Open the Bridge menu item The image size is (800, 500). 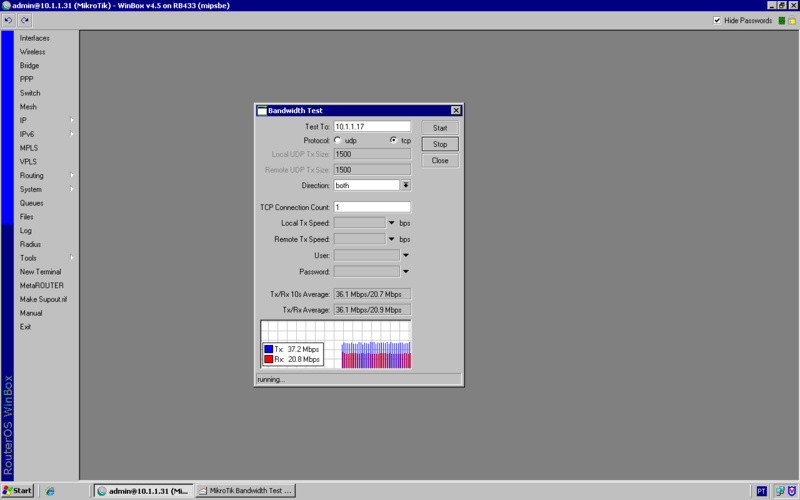(x=30, y=66)
